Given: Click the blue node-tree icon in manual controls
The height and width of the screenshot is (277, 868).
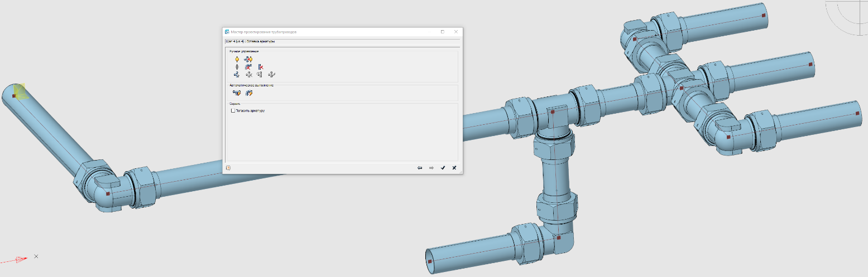Looking at the screenshot, I should 237,74.
